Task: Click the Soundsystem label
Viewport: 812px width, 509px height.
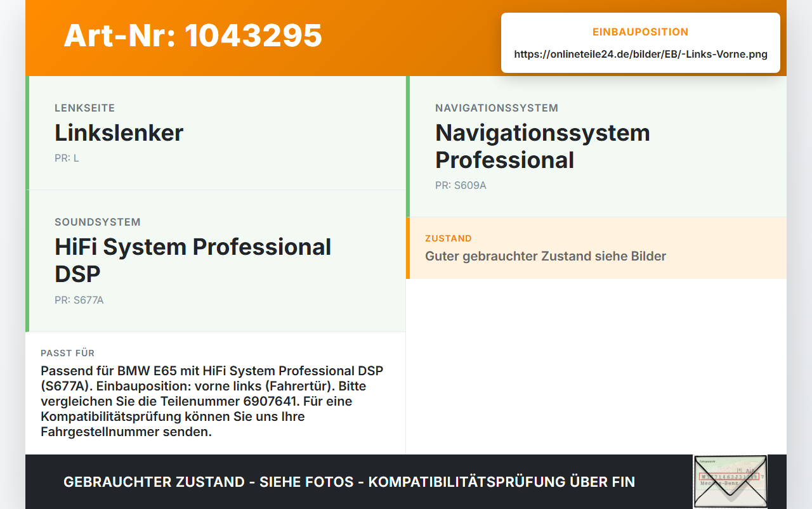Action: tap(98, 222)
